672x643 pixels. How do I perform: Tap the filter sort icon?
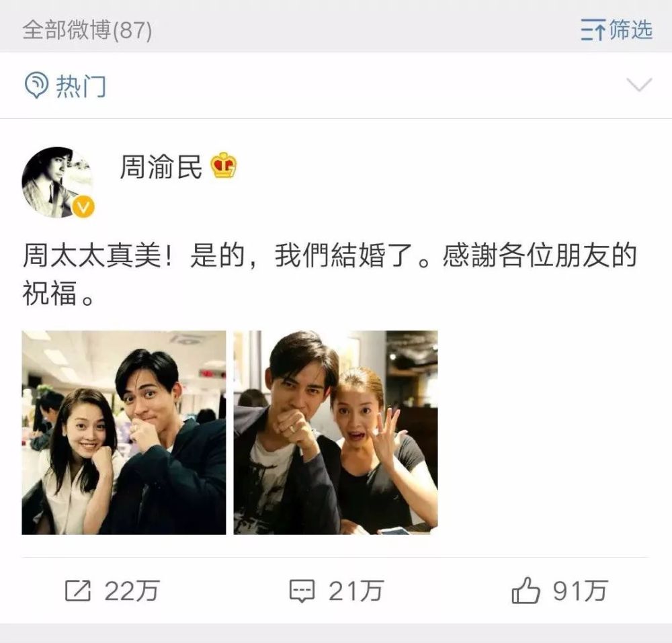pyautogui.click(x=593, y=30)
